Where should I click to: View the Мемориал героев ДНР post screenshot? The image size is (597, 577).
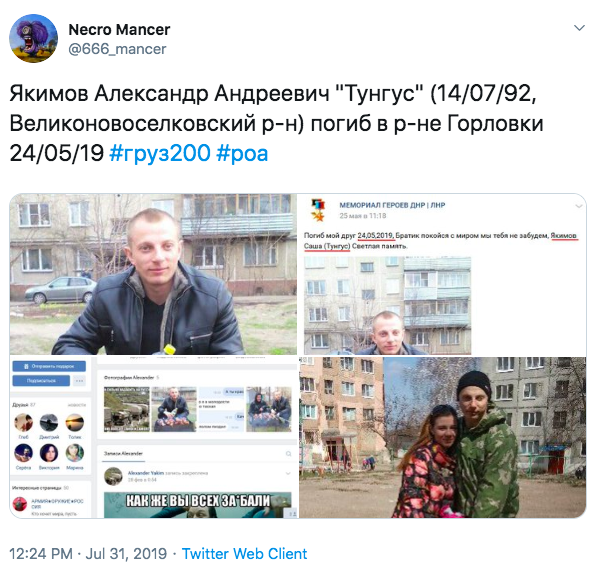point(442,274)
